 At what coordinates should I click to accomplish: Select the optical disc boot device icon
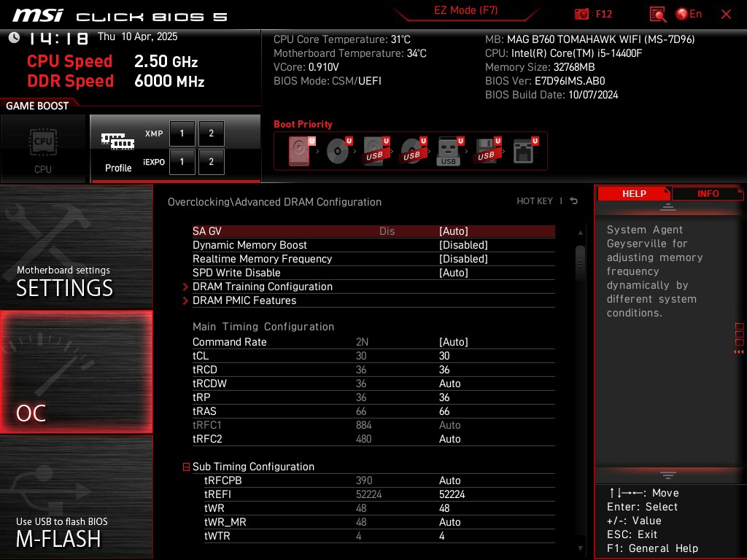click(338, 151)
